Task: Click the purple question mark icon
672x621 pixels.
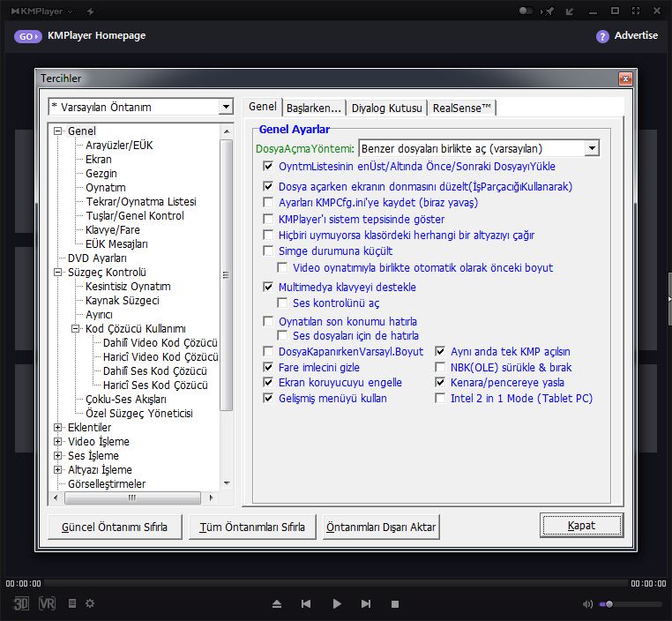Action: click(602, 36)
